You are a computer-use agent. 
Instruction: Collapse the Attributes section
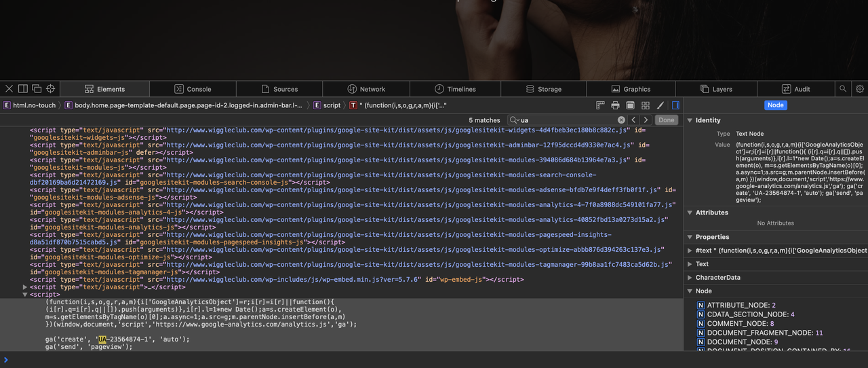pyautogui.click(x=690, y=213)
